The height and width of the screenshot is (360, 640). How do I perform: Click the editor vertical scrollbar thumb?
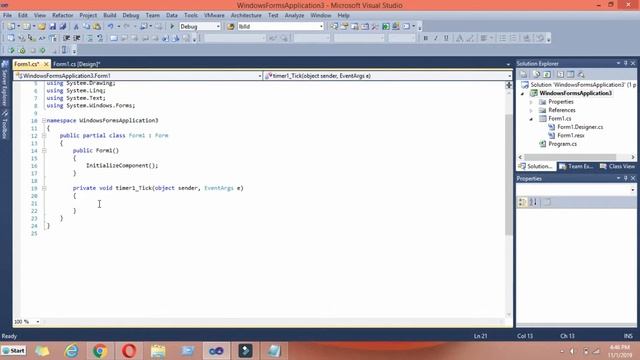coord(509,175)
